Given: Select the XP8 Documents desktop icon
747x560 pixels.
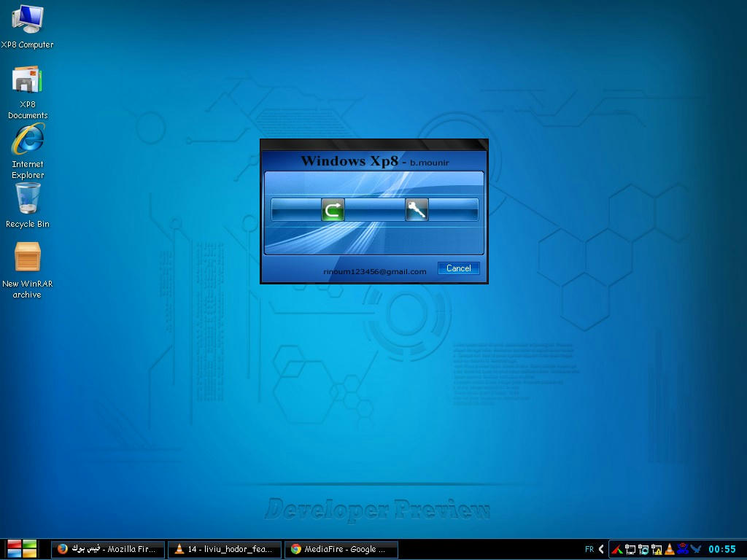Looking at the screenshot, I should pos(27,93).
